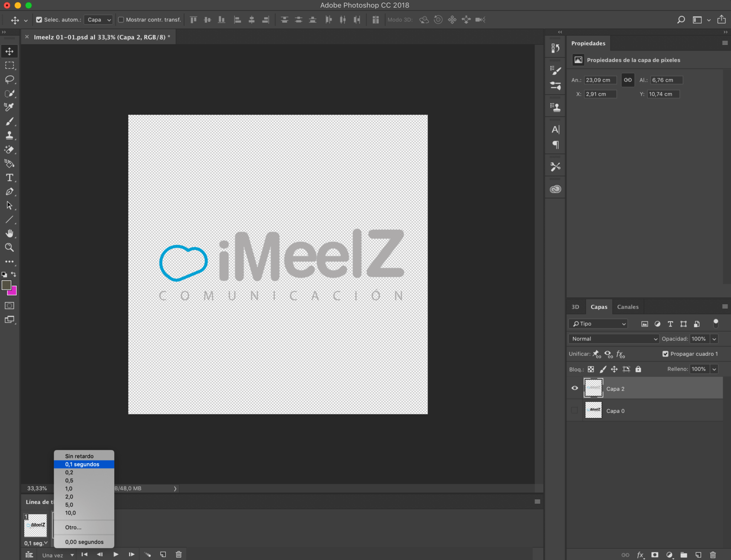Image resolution: width=731 pixels, height=560 pixels.
Task: Open the timeline panel menu
Action: coord(537,502)
